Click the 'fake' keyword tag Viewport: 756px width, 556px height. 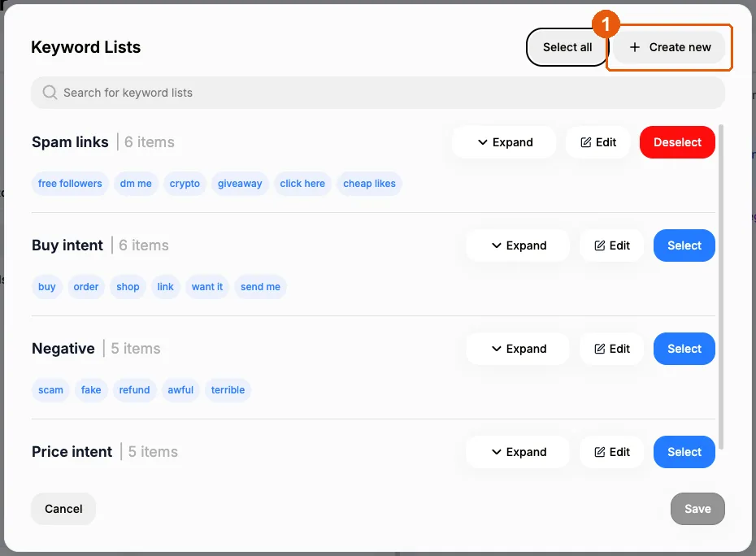pos(91,390)
